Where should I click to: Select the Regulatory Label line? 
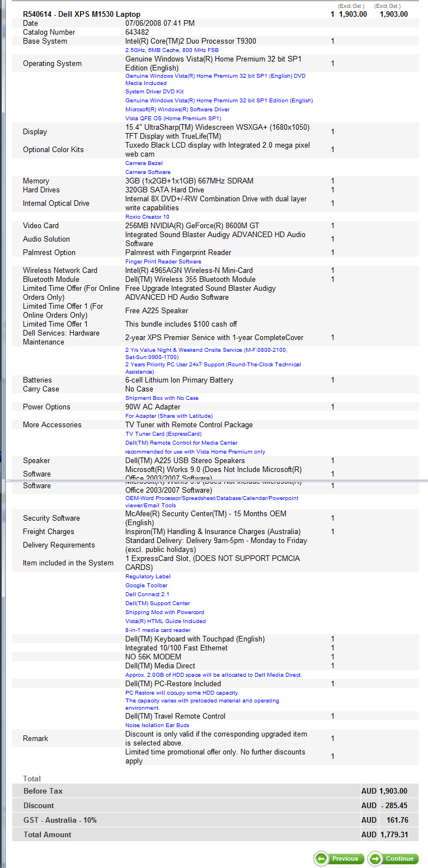point(148,576)
